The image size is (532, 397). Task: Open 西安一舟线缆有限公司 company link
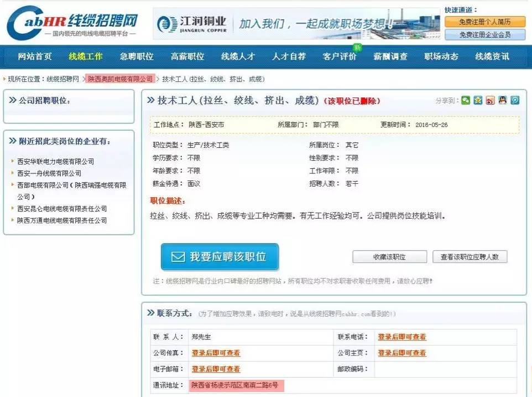(49, 173)
